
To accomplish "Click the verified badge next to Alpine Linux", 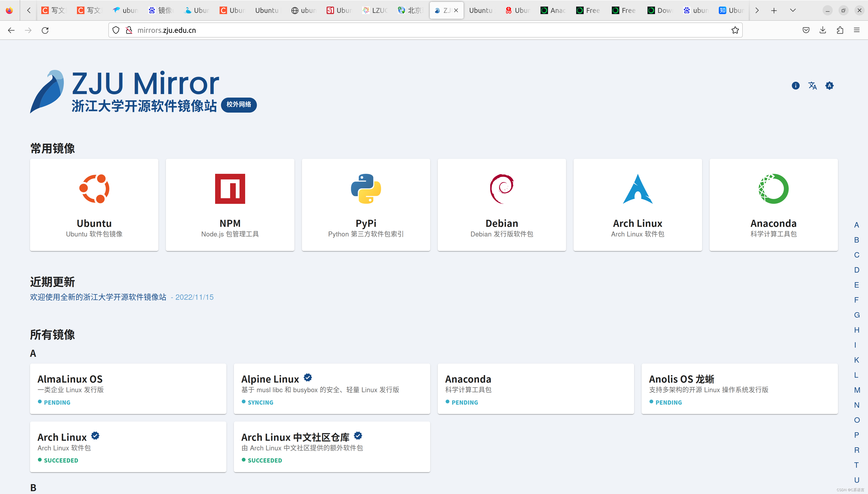I will coord(308,377).
